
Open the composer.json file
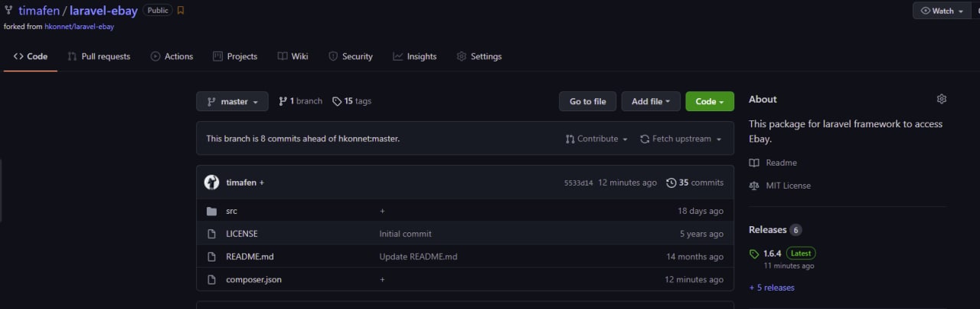pyautogui.click(x=253, y=280)
